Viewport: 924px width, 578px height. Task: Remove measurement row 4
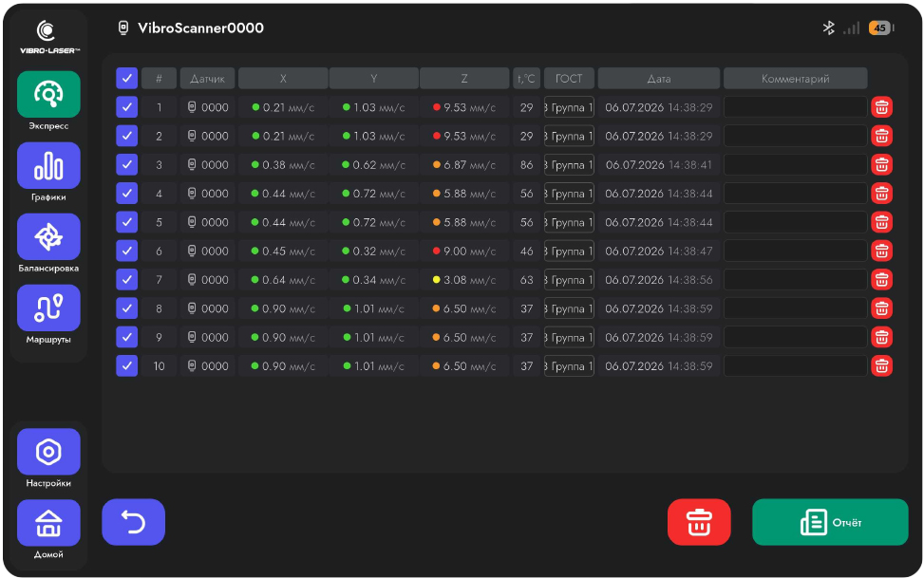pos(881,194)
